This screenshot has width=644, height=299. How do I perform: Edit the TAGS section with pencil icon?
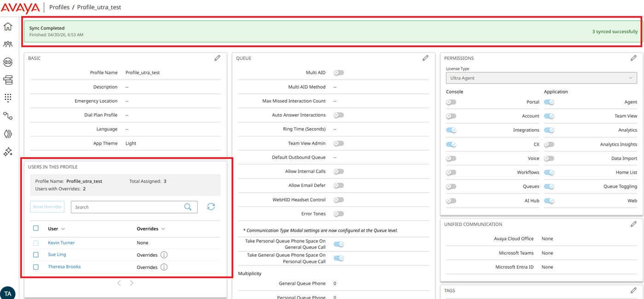click(x=633, y=290)
